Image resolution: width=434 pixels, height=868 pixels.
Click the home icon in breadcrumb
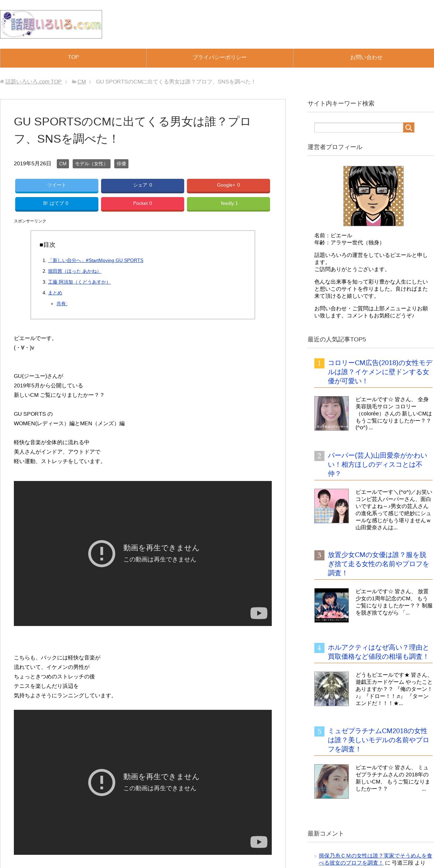2,82
